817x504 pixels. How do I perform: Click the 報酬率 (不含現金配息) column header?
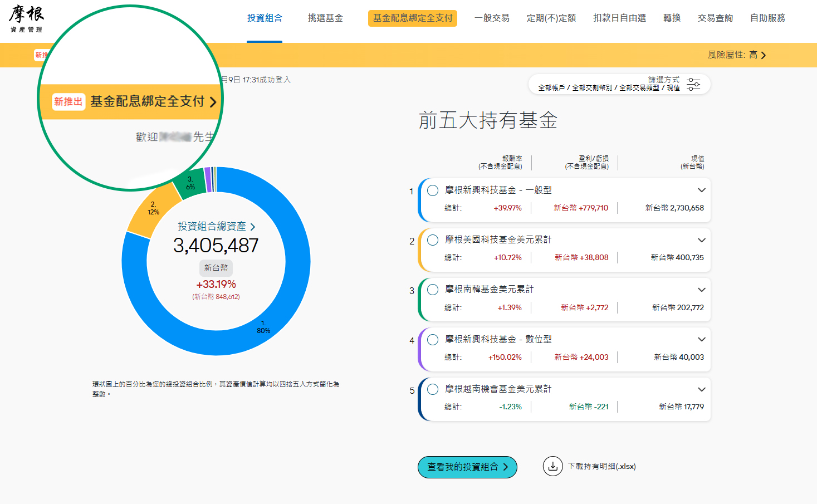point(500,163)
